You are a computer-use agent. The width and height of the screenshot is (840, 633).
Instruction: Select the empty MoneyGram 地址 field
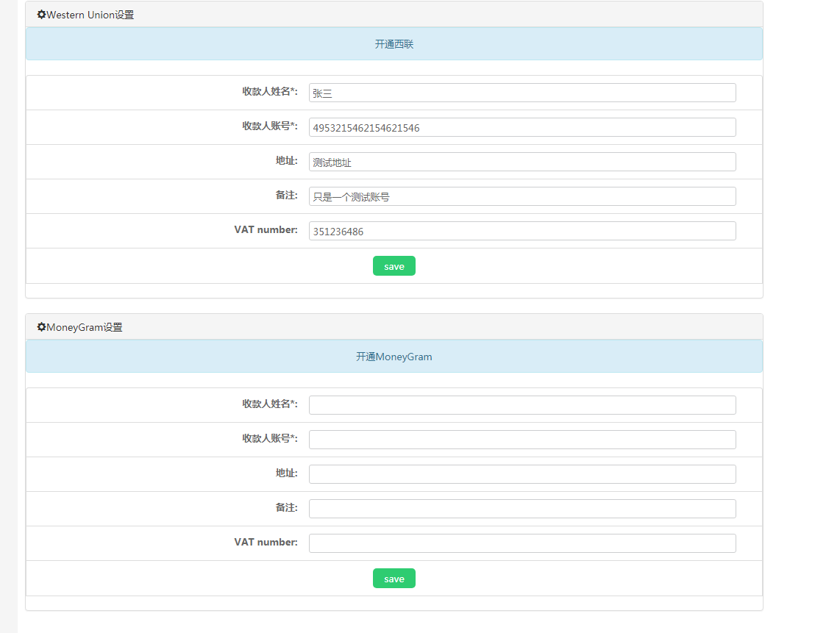click(522, 473)
